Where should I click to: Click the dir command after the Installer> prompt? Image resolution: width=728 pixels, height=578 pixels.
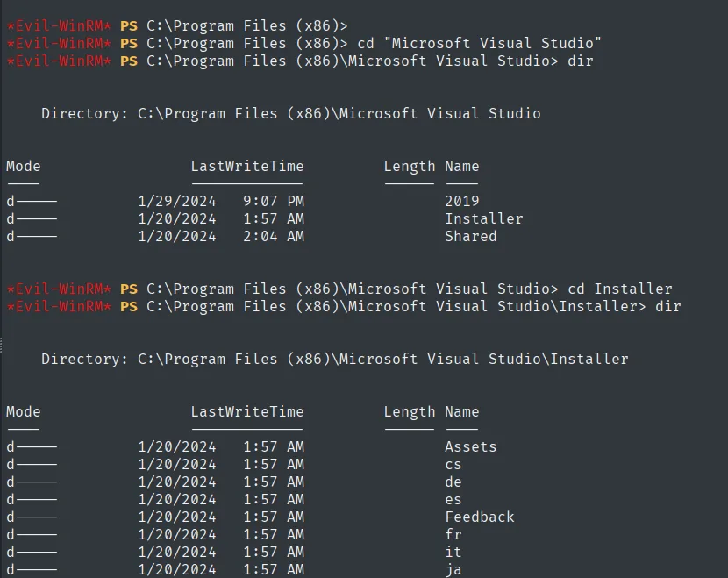[668, 306]
